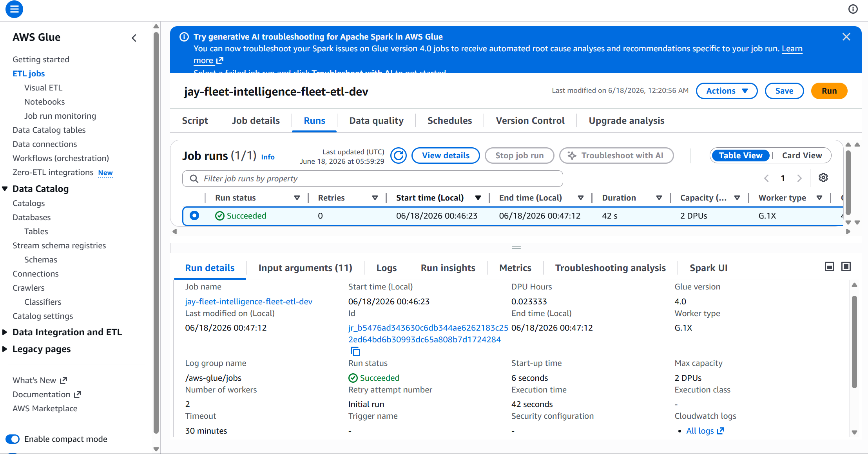Expand Data Integration and ETL section

5,332
